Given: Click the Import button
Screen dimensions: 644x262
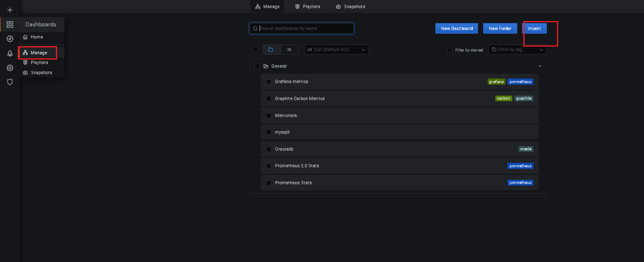Looking at the screenshot, I should tap(534, 28).
